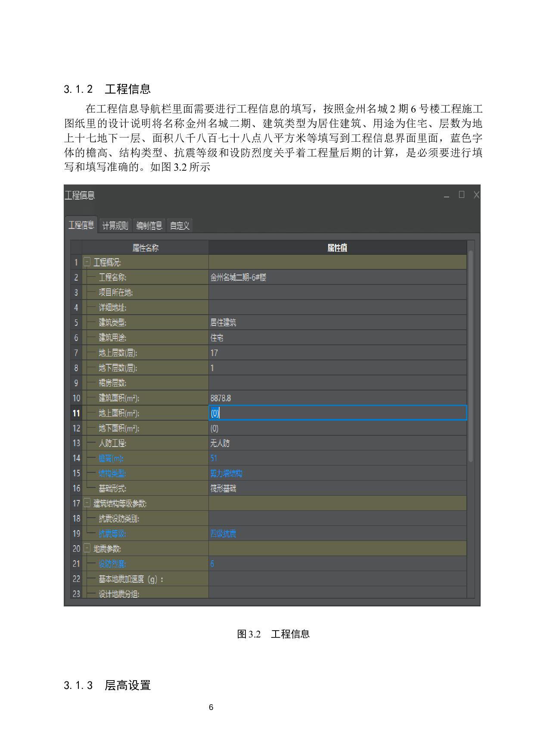Edit the 地下层数 value 1
This screenshot has width=534, height=756.
338,368
